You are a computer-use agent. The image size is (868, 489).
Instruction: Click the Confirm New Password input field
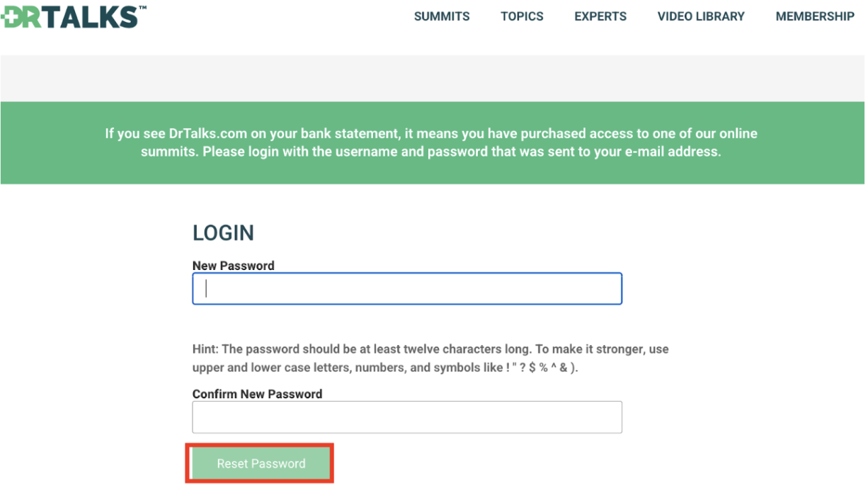coord(407,417)
